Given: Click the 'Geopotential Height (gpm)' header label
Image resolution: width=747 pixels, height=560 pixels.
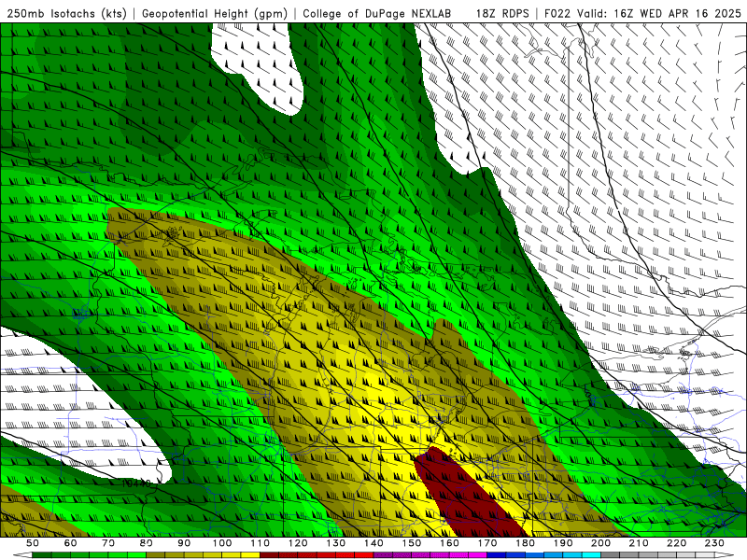Looking at the screenshot, I should click(x=215, y=13).
